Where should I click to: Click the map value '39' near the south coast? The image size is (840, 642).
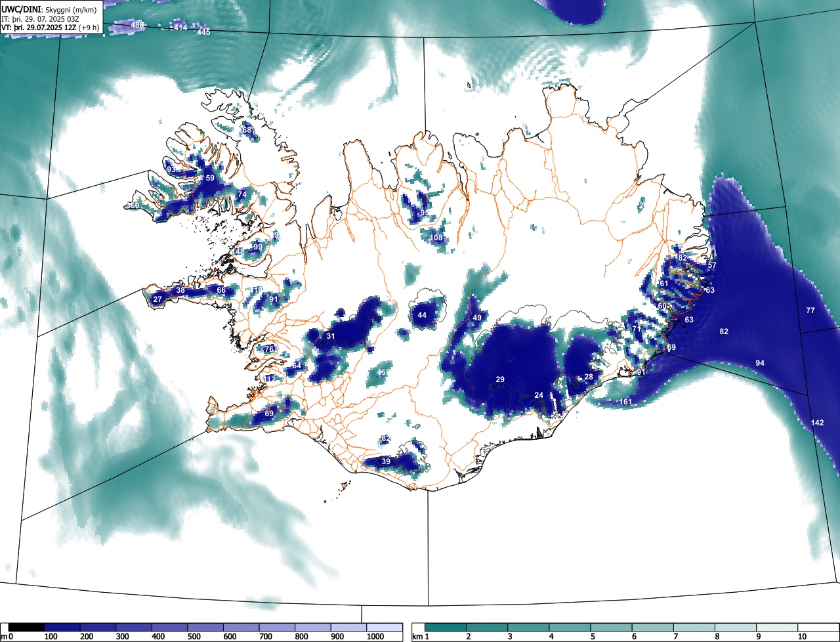pyautogui.click(x=386, y=461)
